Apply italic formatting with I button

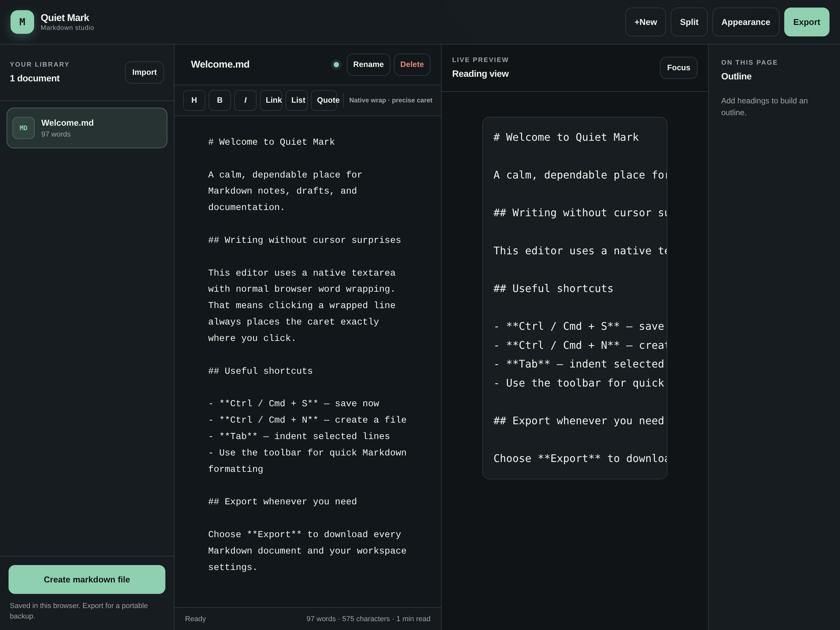(x=245, y=100)
